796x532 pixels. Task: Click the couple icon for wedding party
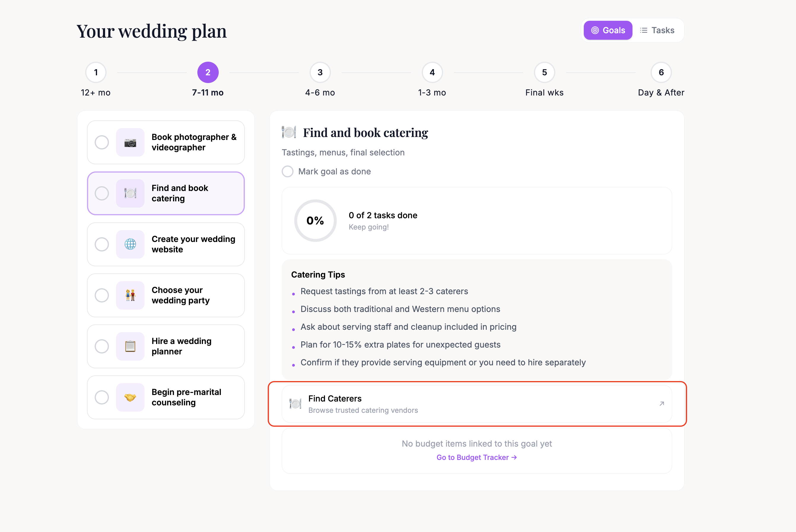tap(130, 295)
